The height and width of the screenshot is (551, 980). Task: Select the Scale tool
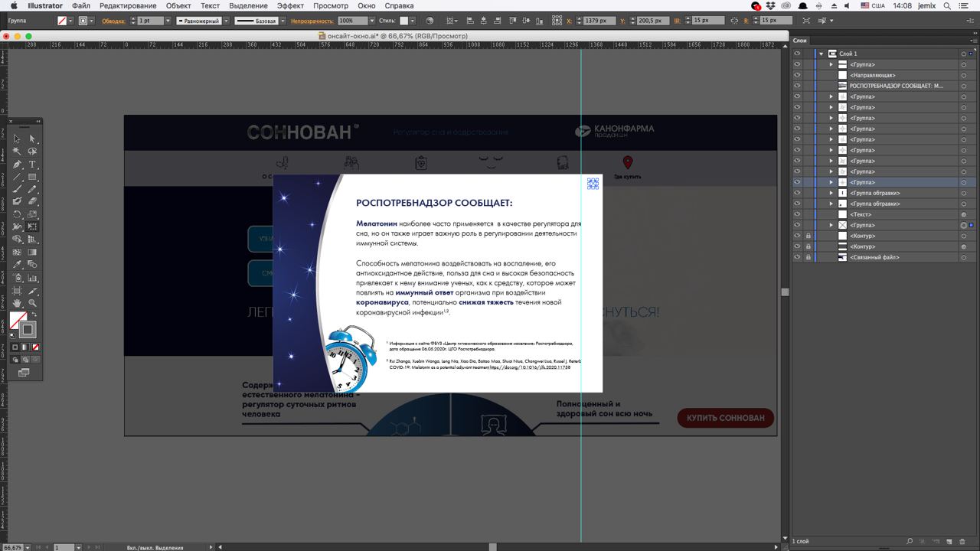(x=32, y=214)
